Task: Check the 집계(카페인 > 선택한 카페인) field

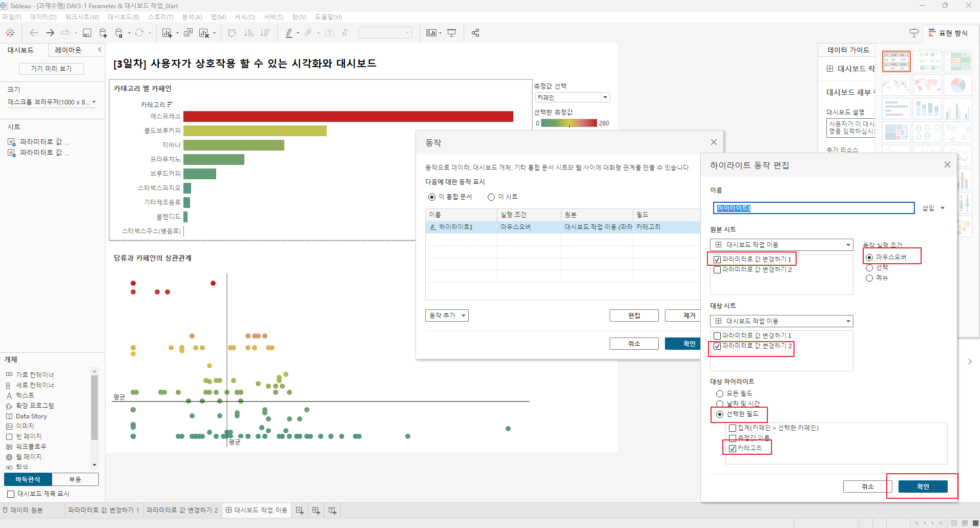Action: click(x=733, y=428)
